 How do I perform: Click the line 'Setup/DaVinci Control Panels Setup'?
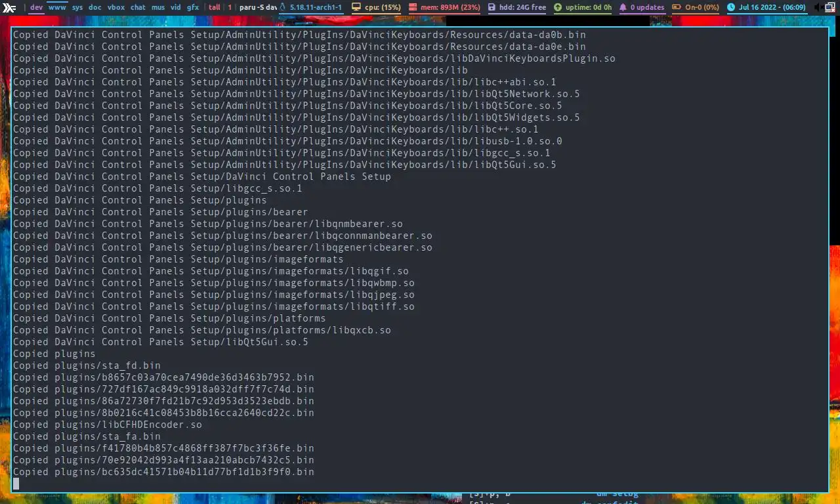pos(202,177)
